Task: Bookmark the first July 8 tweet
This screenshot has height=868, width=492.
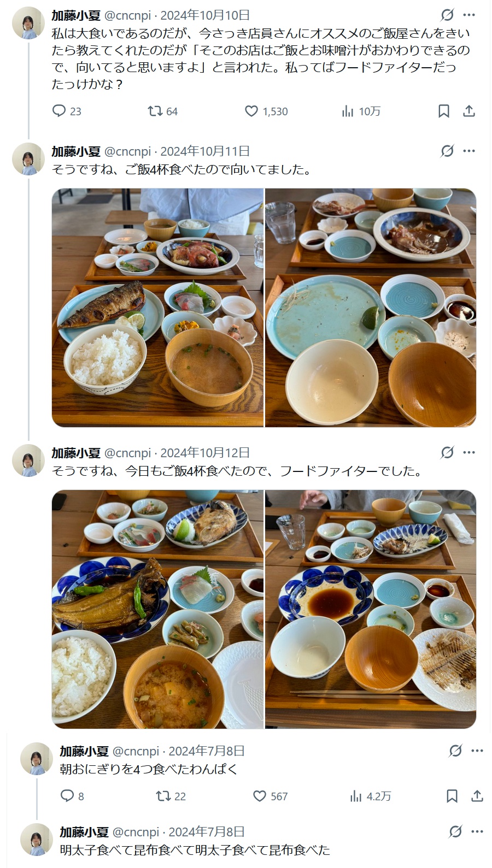Action: pos(452,796)
